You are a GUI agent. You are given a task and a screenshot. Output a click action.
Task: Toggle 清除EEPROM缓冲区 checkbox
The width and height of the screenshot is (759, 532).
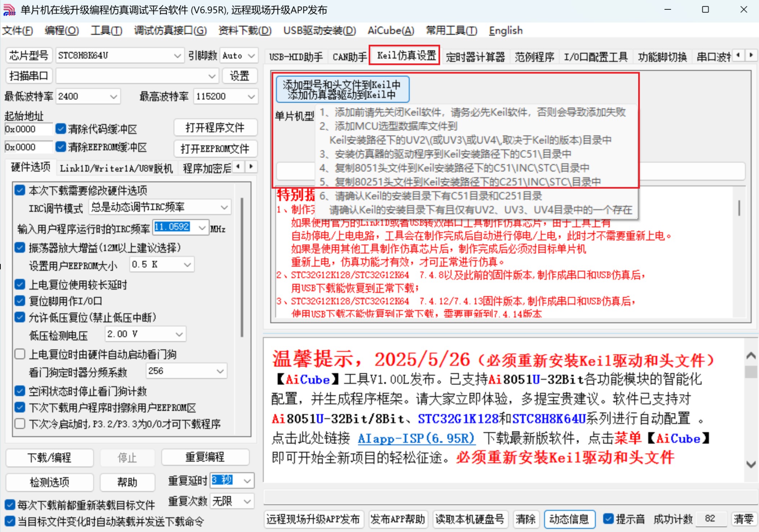coord(61,147)
